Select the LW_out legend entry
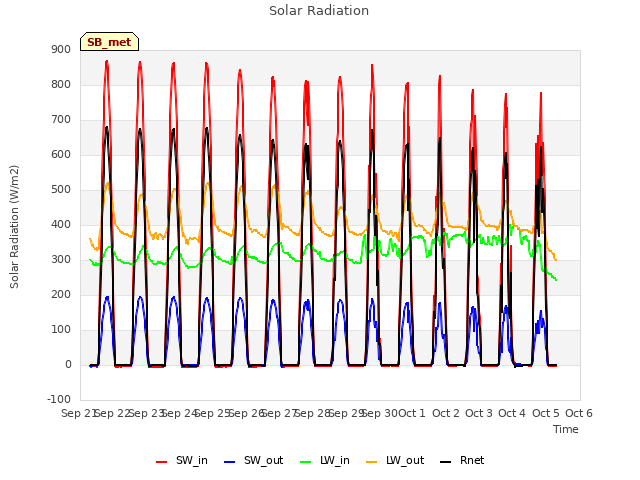 [x=395, y=460]
